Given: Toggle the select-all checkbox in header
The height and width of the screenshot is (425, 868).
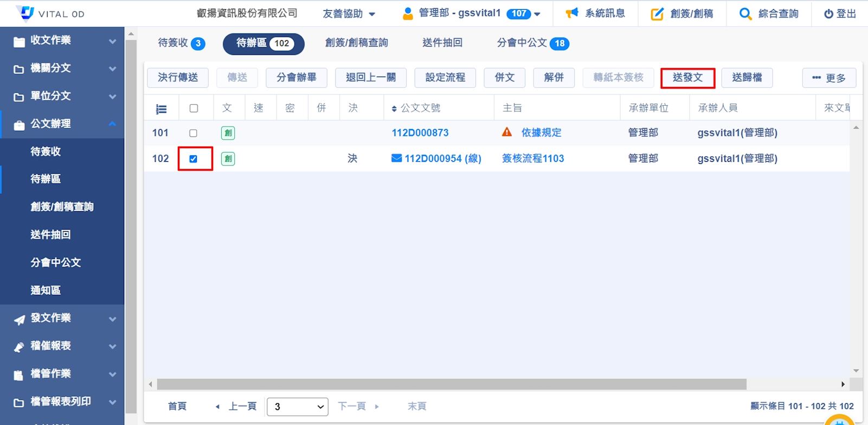Looking at the screenshot, I should coord(194,109).
